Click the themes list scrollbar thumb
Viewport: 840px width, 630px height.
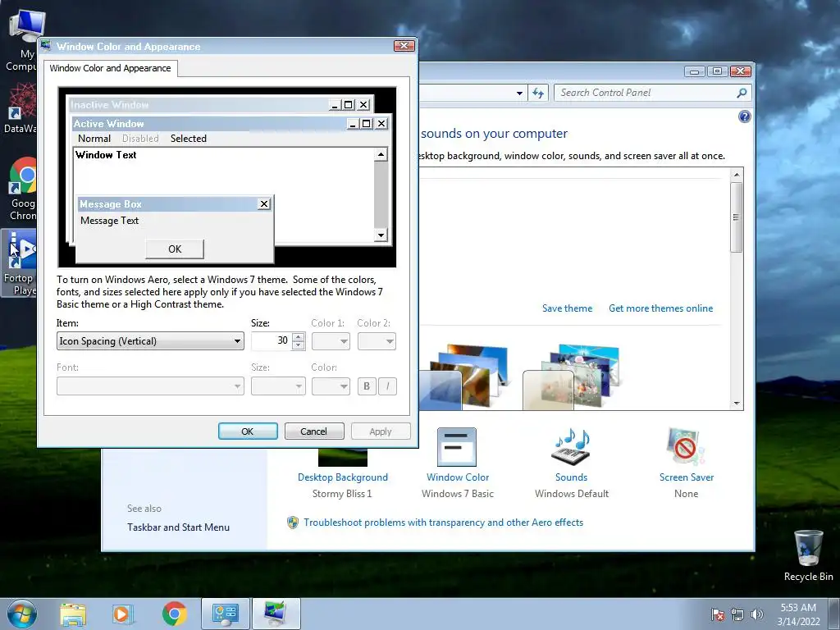pyautogui.click(x=737, y=217)
